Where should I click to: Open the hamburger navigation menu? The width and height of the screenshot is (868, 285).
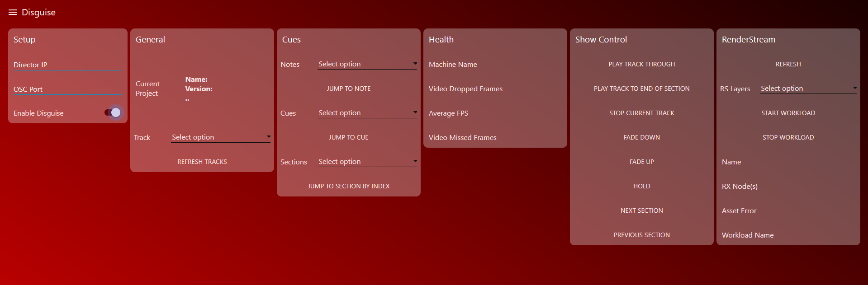click(13, 12)
